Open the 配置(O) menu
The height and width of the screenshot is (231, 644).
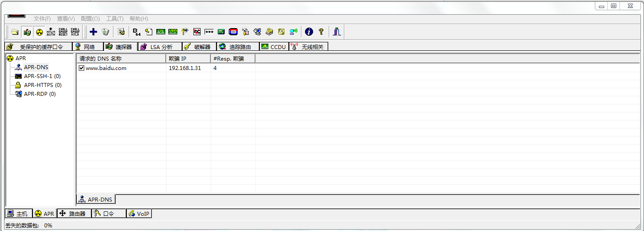coord(90,19)
